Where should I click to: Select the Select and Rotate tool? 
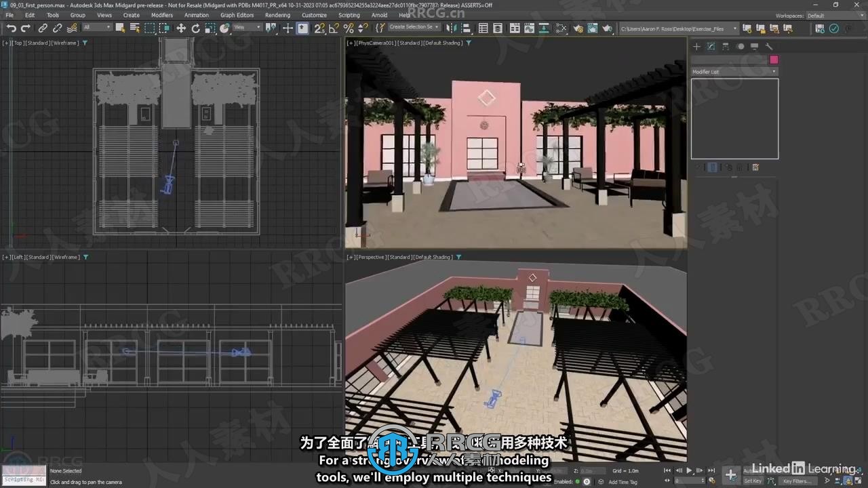click(196, 28)
